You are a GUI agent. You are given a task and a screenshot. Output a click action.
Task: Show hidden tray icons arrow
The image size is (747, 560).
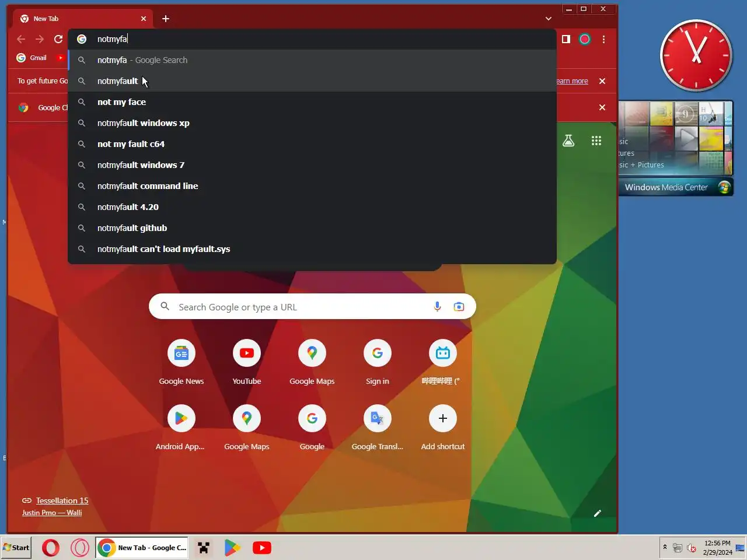point(665,547)
